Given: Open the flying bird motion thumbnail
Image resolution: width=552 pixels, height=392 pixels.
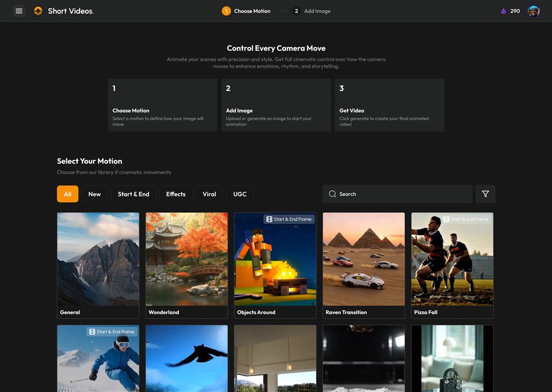Looking at the screenshot, I should 187,358.
